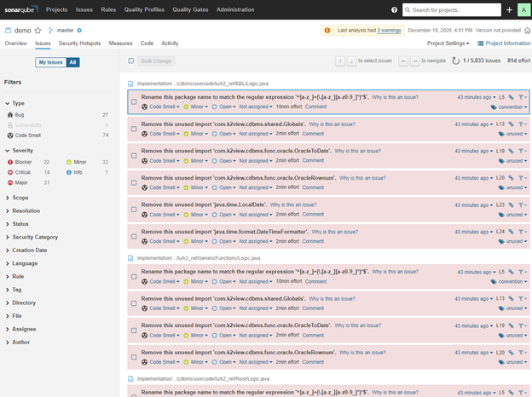Switch to the Security Hotspots tab
Image resolution: width=532 pixels, height=397 pixels.
tap(81, 43)
